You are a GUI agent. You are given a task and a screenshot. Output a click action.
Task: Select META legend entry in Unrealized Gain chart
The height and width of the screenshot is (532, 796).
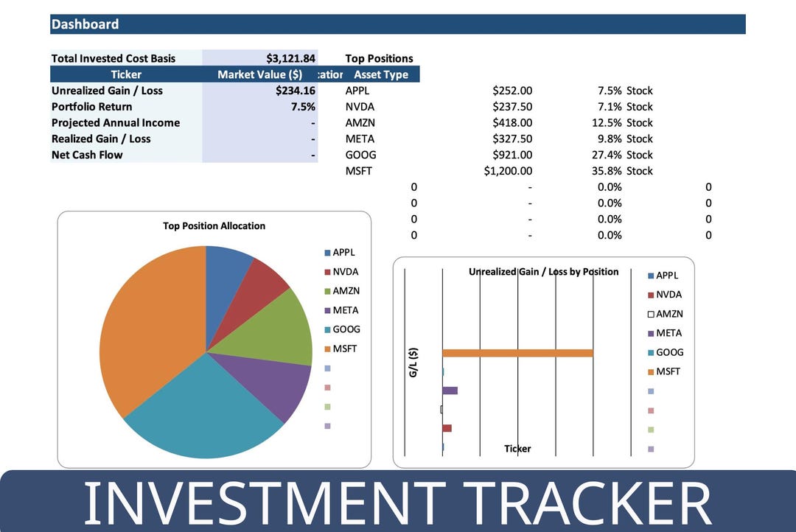click(x=665, y=334)
